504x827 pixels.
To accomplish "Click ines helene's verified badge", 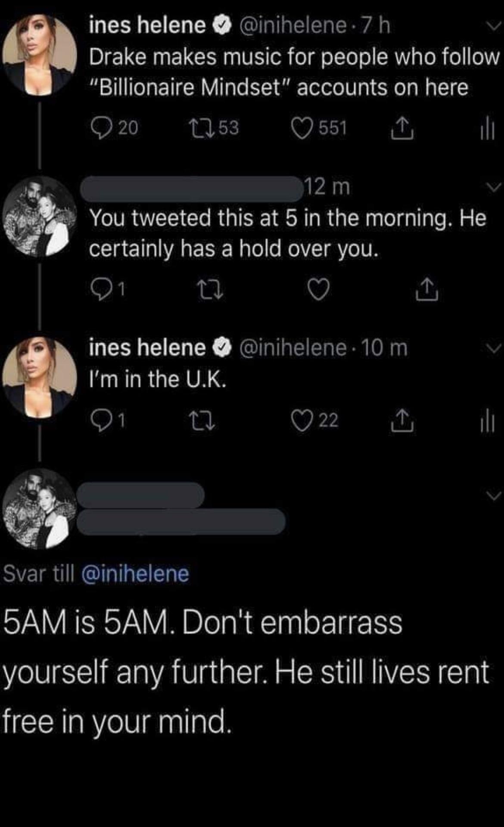I will click(222, 25).
